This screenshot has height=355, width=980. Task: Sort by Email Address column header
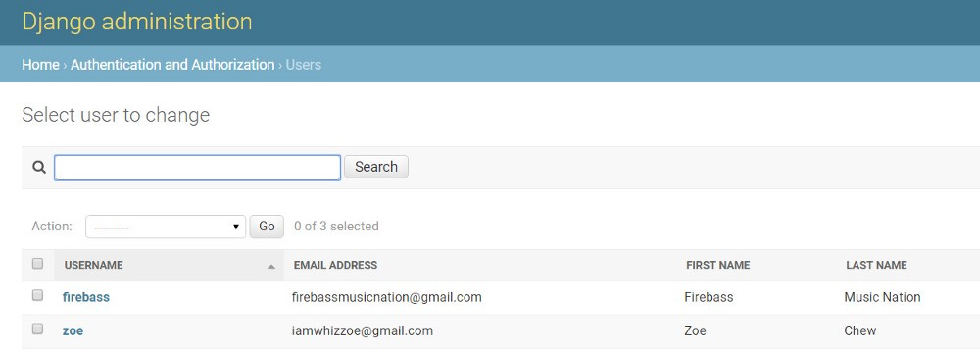(x=335, y=265)
